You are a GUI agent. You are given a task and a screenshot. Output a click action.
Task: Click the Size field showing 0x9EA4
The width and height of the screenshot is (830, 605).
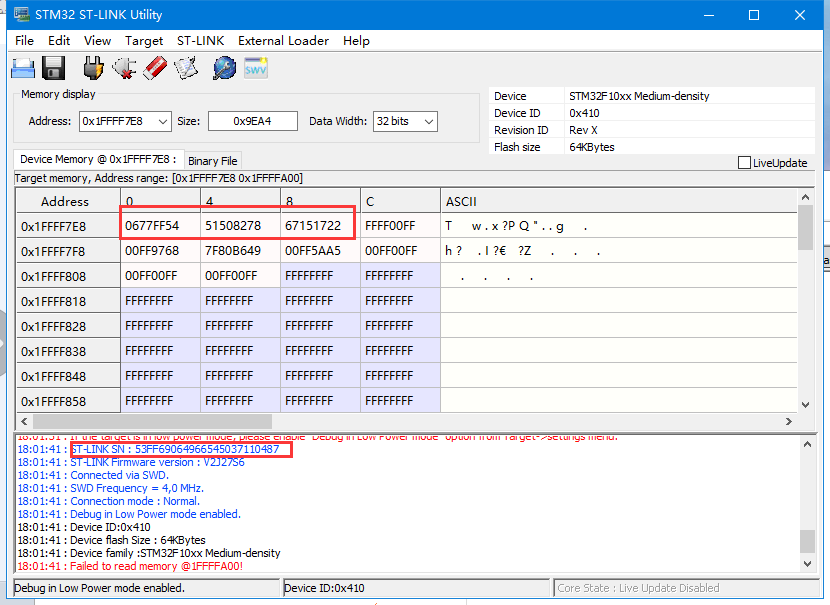(252, 121)
